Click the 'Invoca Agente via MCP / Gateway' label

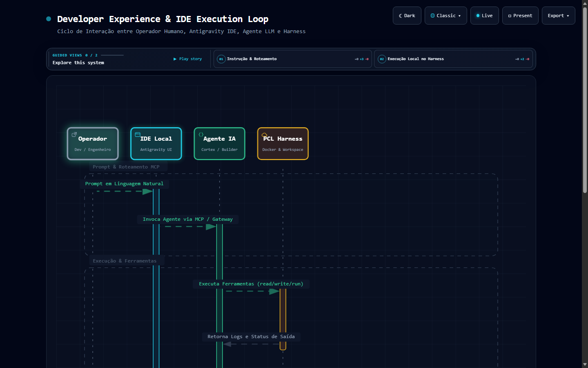click(188, 219)
